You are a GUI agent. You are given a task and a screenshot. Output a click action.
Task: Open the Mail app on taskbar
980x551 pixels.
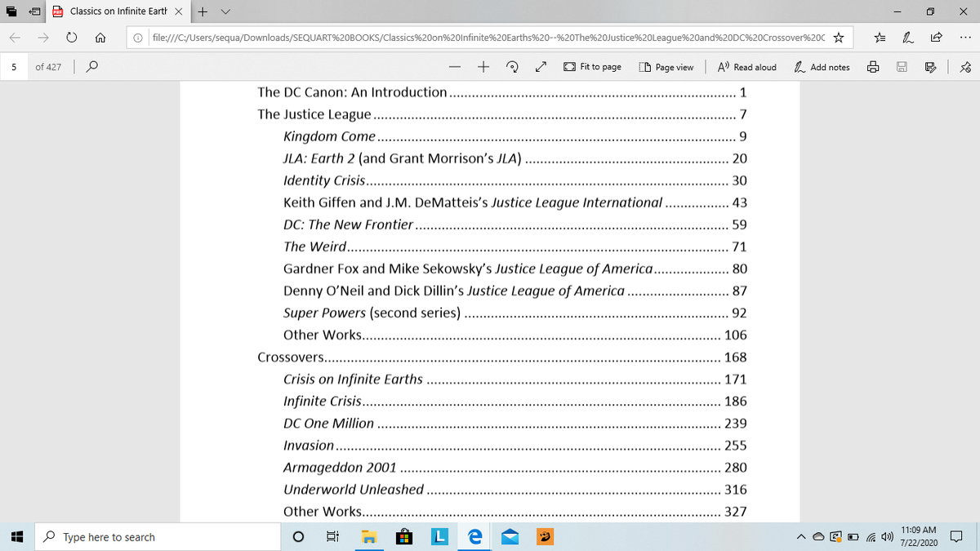click(x=509, y=537)
